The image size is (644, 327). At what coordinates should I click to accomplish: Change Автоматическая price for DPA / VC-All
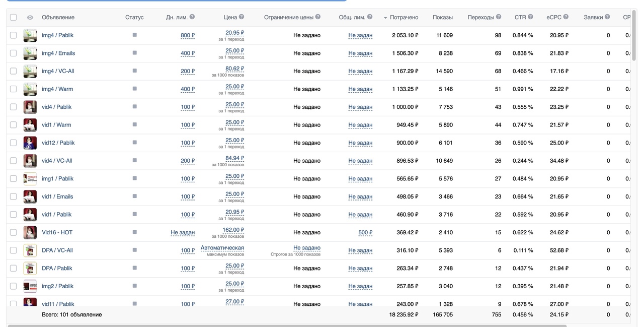point(222,247)
